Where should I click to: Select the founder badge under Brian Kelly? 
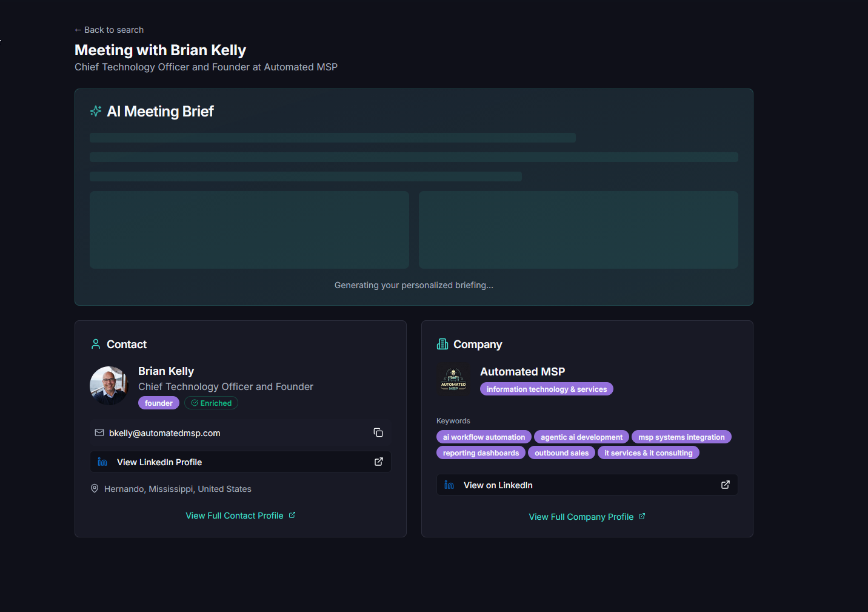tap(158, 403)
